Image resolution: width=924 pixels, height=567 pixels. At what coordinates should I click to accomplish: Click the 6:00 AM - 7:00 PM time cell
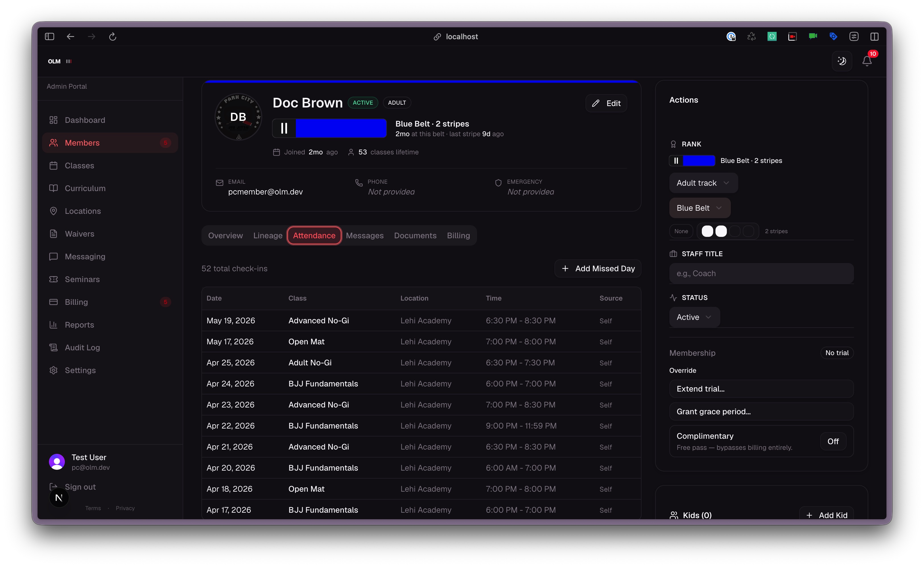pyautogui.click(x=521, y=468)
